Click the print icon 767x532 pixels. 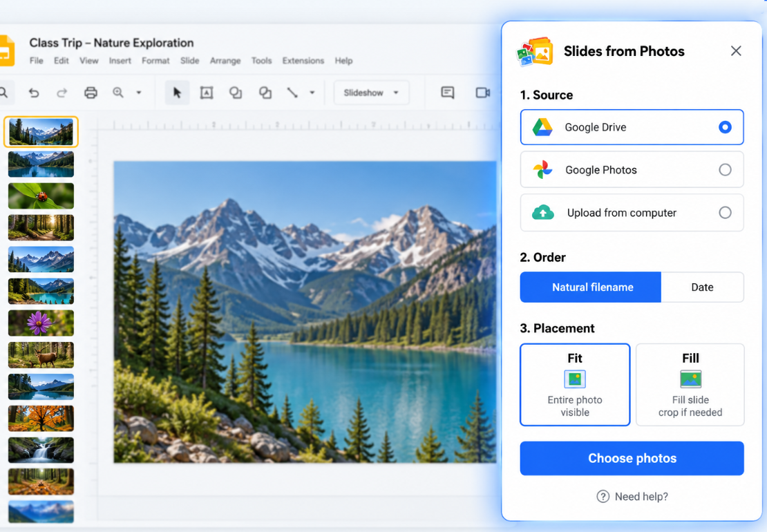[91, 93]
